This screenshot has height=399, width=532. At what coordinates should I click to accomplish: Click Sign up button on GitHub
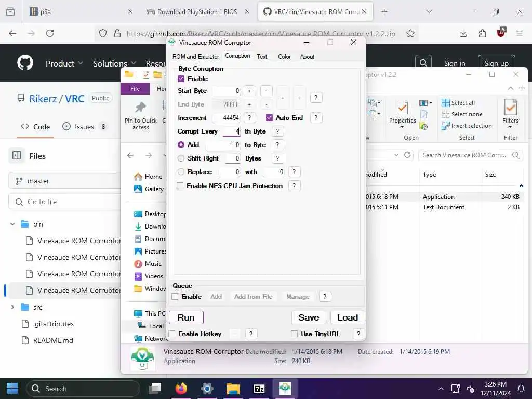click(496, 63)
